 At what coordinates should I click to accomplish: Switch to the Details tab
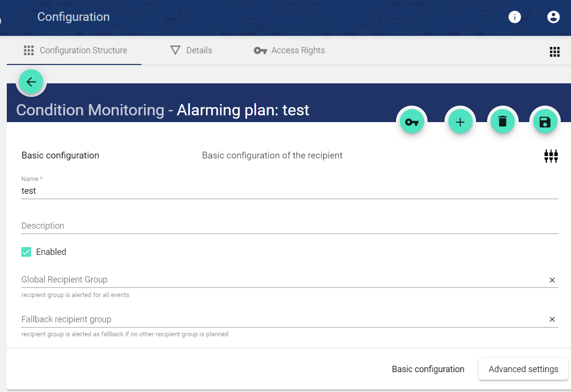click(x=191, y=50)
